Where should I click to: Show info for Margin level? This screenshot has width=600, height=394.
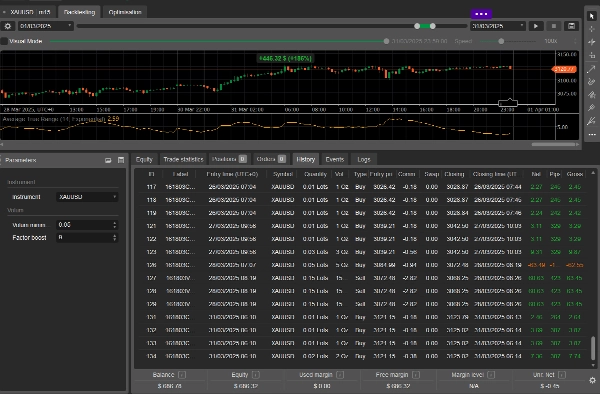coord(491,375)
